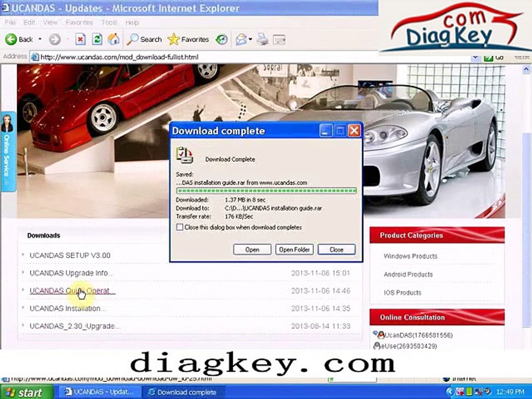Expand the hidden system tray icons arrow
532x399 pixels.
450,392
